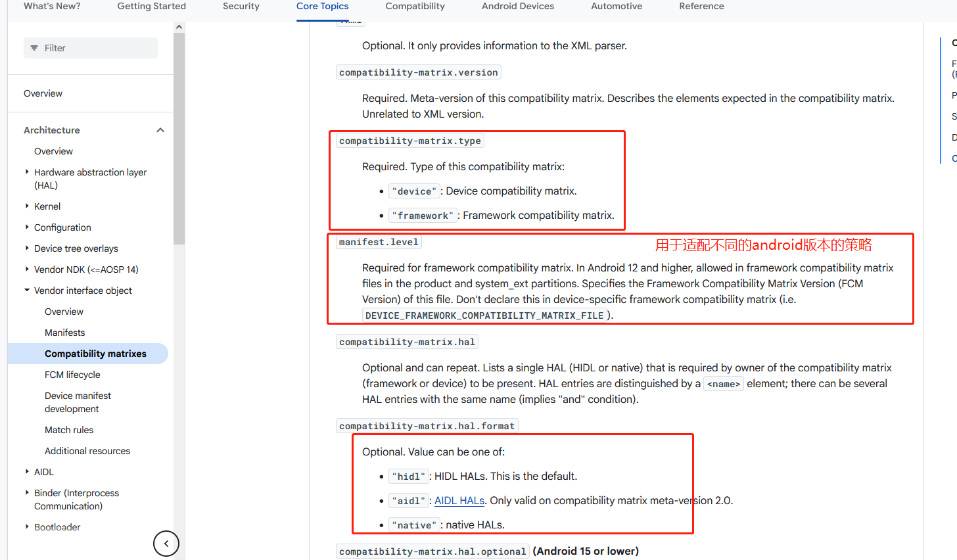
Task: Expand Vendor NDK (<=AOSP 14) arrow
Action: [x=27, y=269]
